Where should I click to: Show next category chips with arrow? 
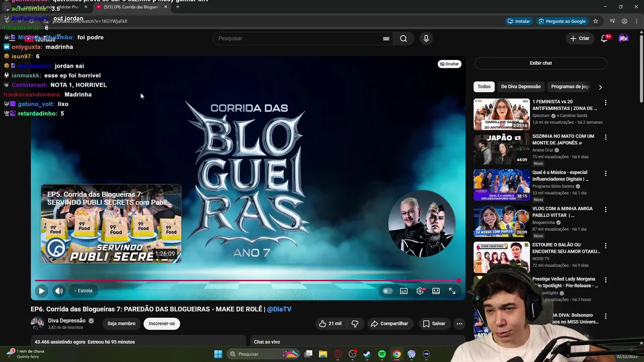tap(600, 87)
